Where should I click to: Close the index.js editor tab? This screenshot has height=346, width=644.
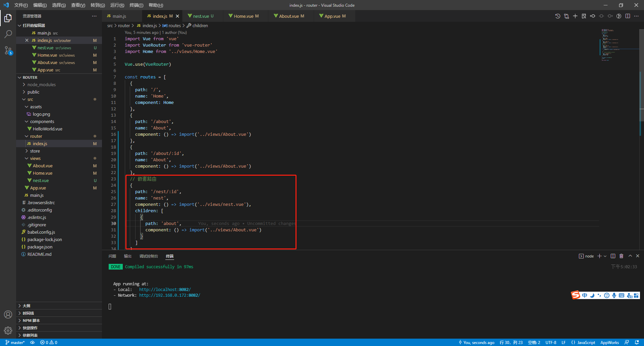(x=177, y=16)
